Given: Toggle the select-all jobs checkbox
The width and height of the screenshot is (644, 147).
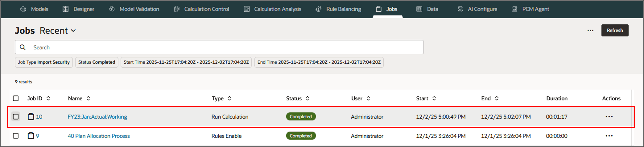Looking at the screenshot, I should tap(16, 98).
